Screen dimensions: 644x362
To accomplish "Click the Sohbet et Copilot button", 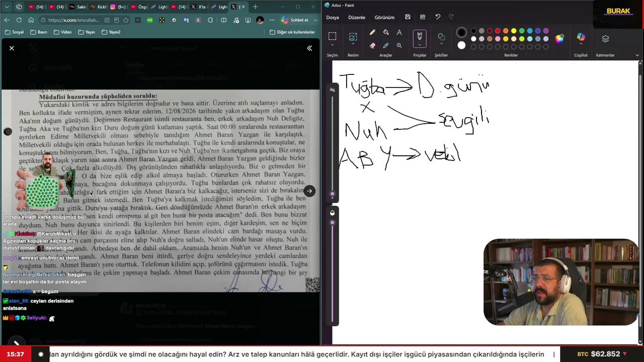I will pyautogui.click(x=294, y=20).
